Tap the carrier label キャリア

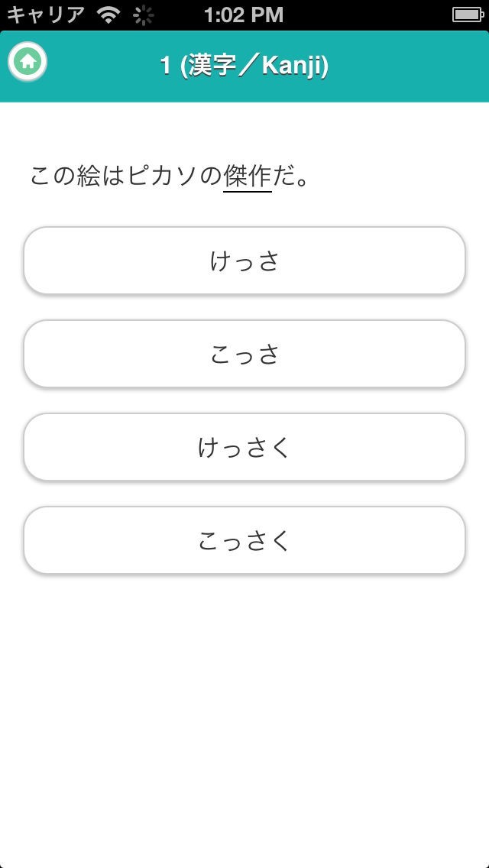tap(46, 15)
